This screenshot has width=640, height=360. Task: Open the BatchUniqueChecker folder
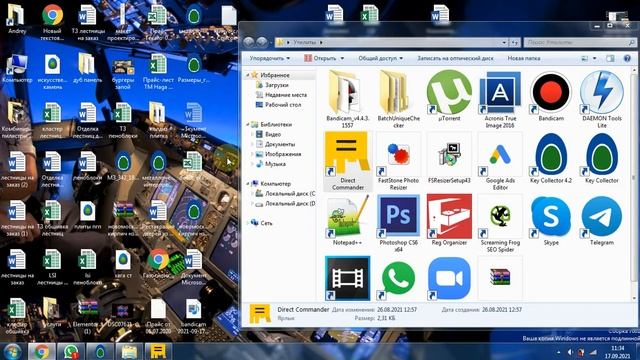click(x=398, y=100)
